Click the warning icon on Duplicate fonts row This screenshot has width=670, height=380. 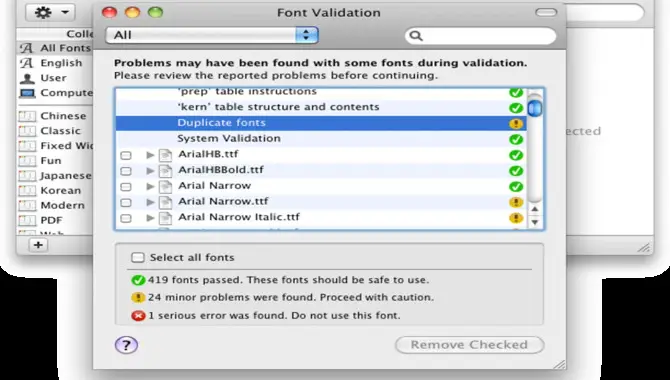tap(516, 124)
